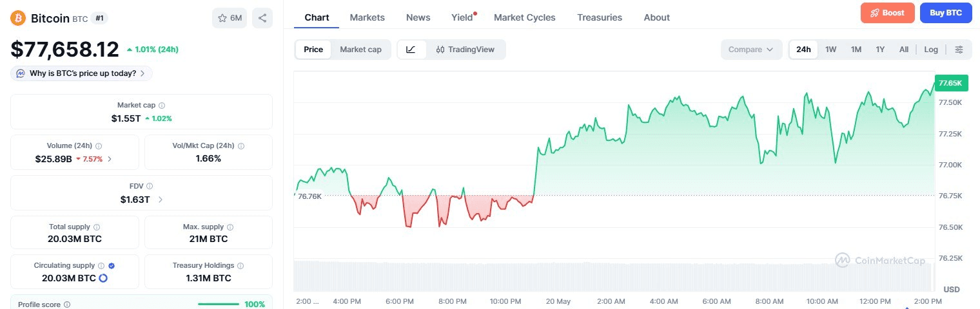The height and width of the screenshot is (309, 980).
Task: Select Price chart toggle
Action: click(x=313, y=50)
